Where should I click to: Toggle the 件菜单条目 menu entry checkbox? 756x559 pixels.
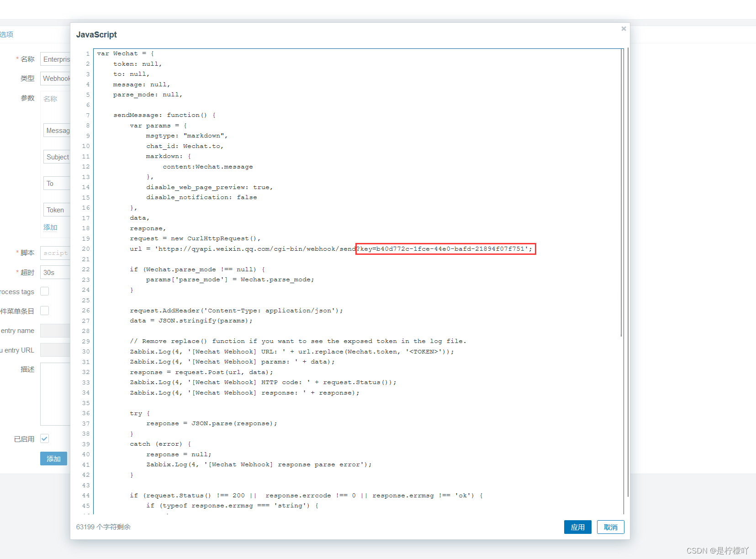click(x=45, y=311)
